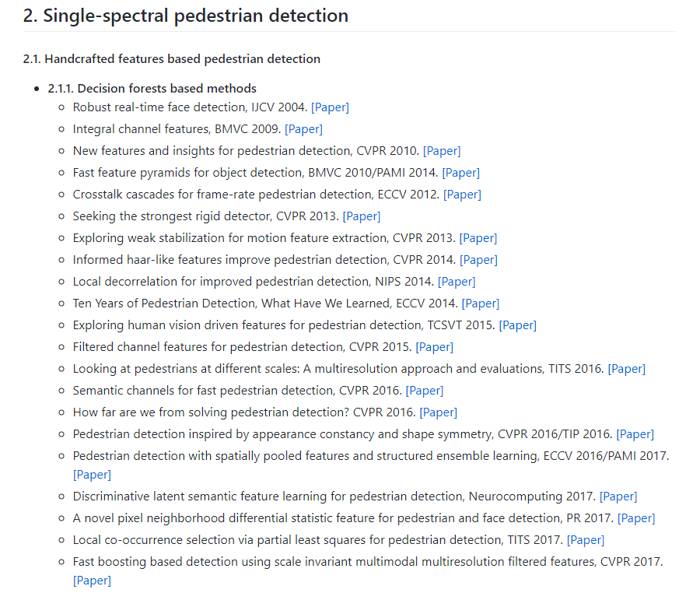Click Paper link for New features and insights
The width and height of the screenshot is (700, 593).
442,151
